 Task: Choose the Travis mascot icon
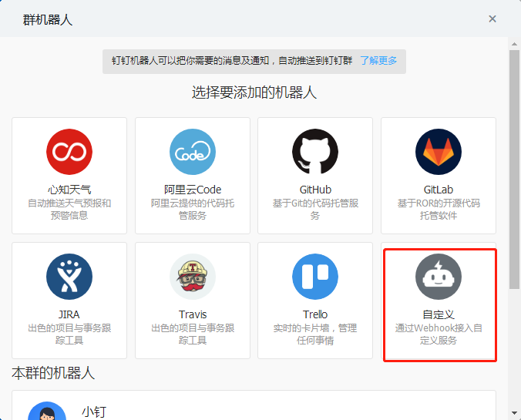[x=193, y=277]
